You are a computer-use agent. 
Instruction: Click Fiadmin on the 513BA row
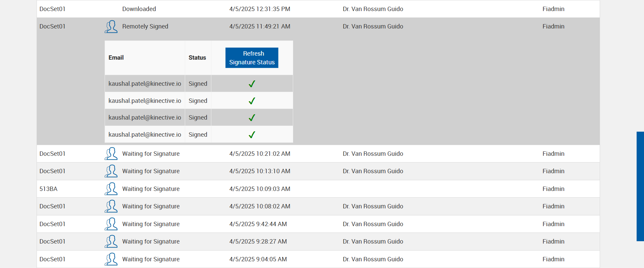pyautogui.click(x=553, y=189)
